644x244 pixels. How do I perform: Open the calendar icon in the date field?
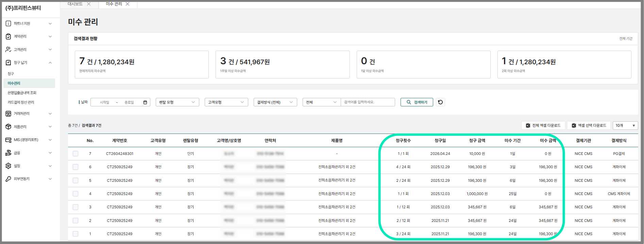click(145, 102)
